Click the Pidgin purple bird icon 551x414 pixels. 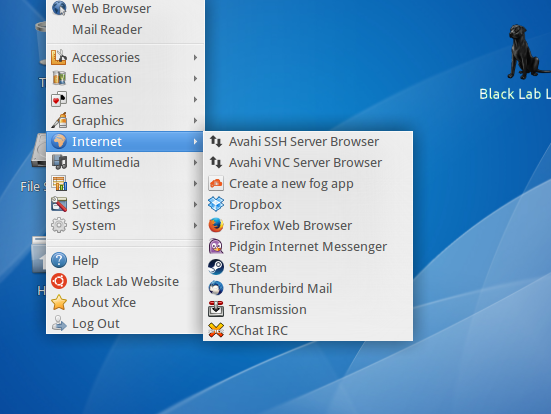click(x=216, y=246)
